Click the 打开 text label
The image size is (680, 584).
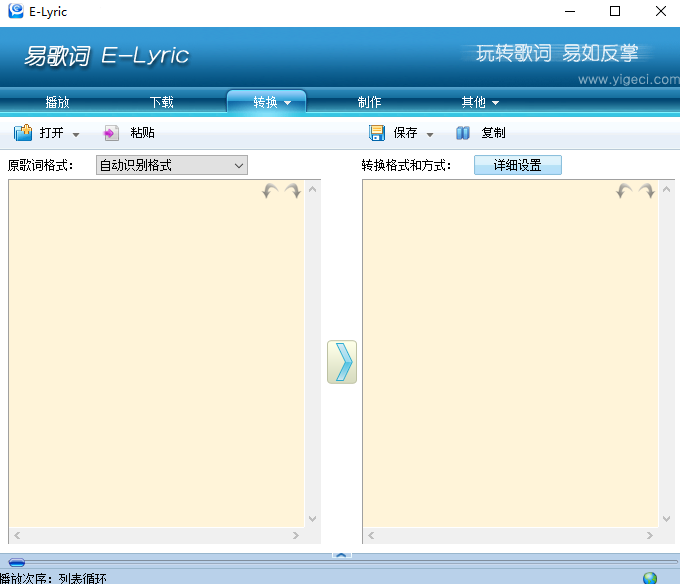[x=52, y=133]
